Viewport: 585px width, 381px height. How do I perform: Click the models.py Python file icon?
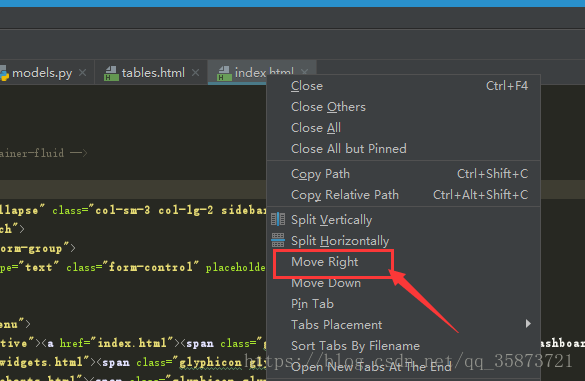tap(4, 73)
